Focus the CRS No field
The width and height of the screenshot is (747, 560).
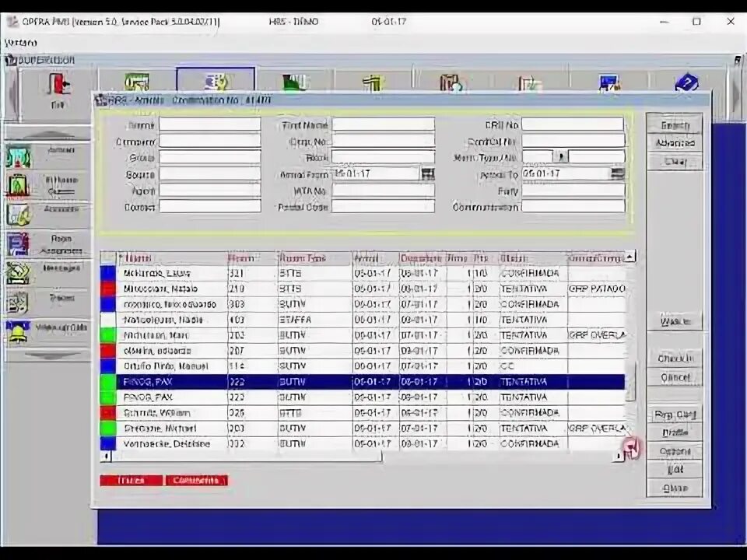point(573,124)
